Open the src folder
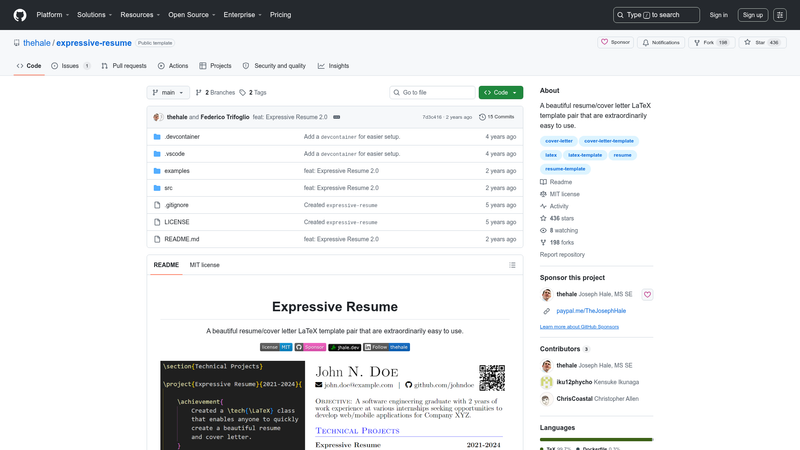800x450 pixels. (x=168, y=188)
